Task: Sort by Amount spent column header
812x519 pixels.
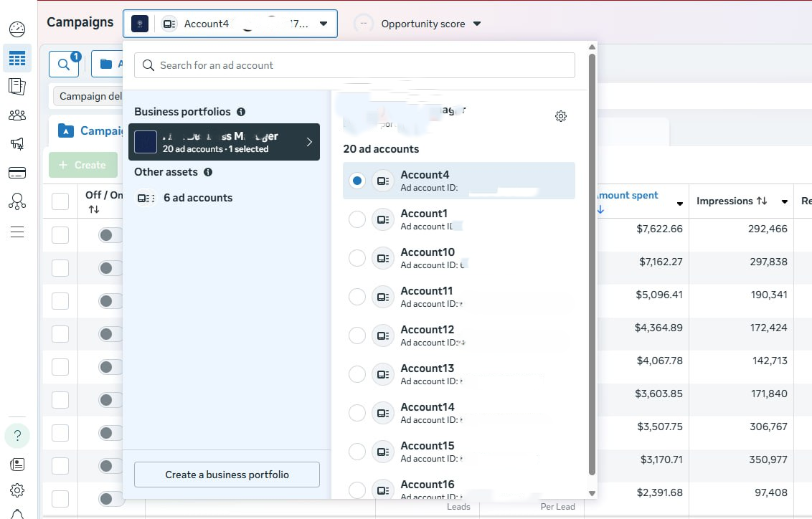Action: point(628,196)
